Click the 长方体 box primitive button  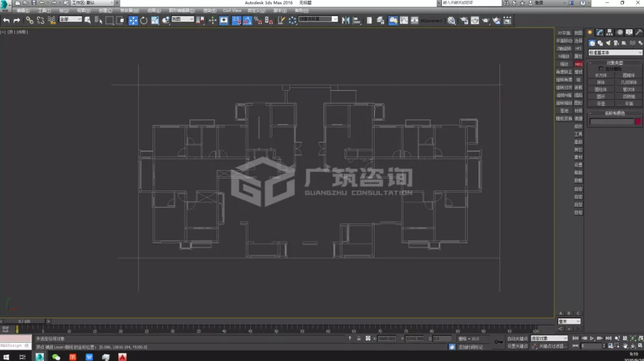(x=601, y=76)
